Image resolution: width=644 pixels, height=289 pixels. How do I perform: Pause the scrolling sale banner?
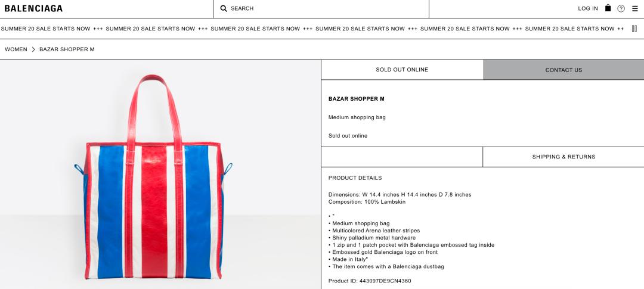point(634,29)
